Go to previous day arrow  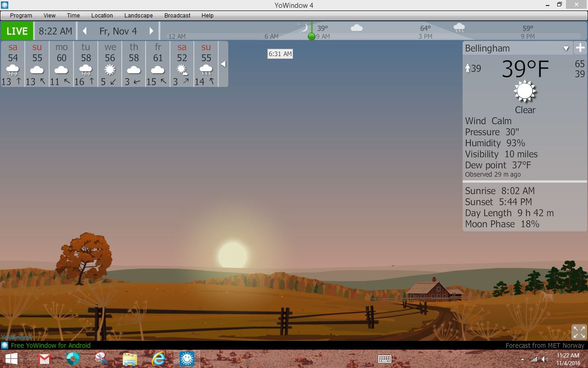coord(85,31)
